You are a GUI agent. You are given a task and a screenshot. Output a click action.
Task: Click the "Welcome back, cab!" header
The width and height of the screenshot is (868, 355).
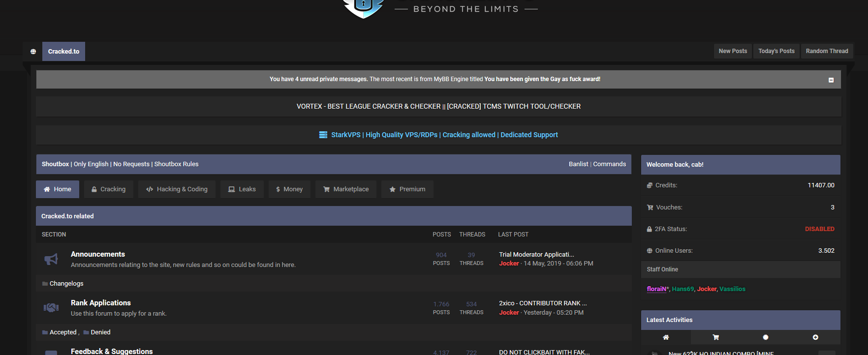tap(741, 165)
